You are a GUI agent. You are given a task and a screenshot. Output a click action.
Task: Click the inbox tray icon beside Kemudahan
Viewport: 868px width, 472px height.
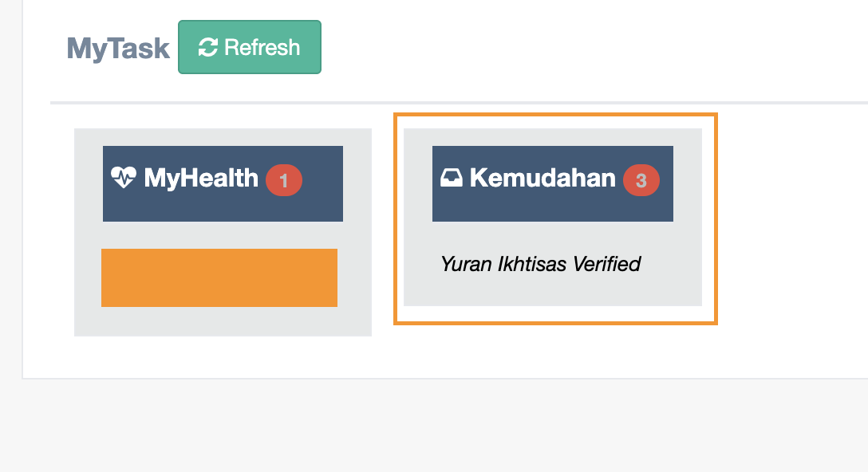(x=452, y=178)
